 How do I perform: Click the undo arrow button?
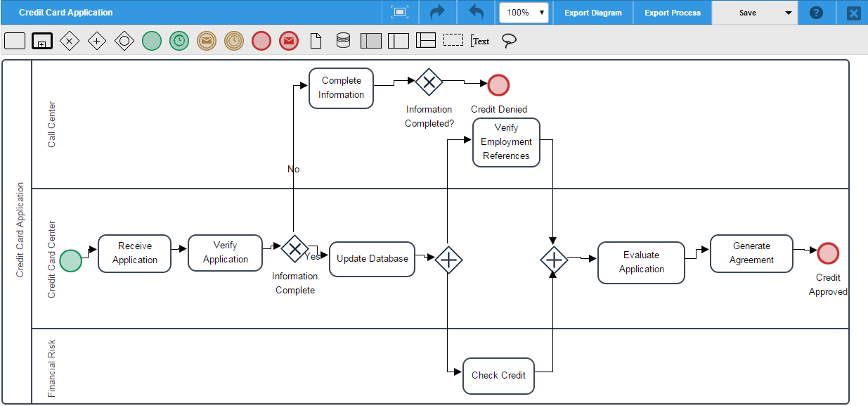(476, 13)
